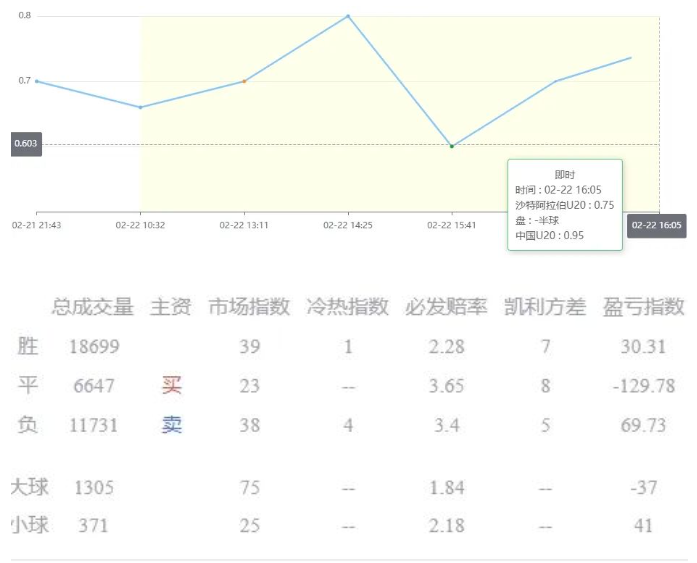Screen dimensions: 697x563
Task: Select the 冷热指数 column header
Action: (x=347, y=307)
